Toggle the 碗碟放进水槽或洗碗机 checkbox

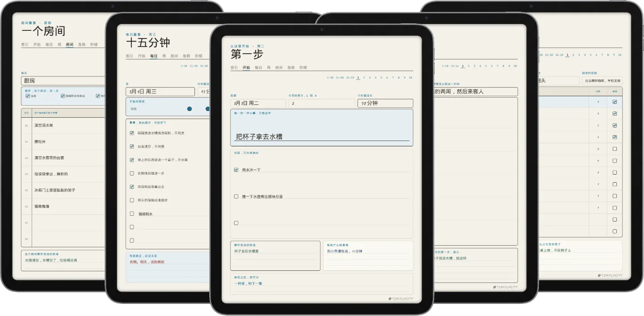point(132,133)
